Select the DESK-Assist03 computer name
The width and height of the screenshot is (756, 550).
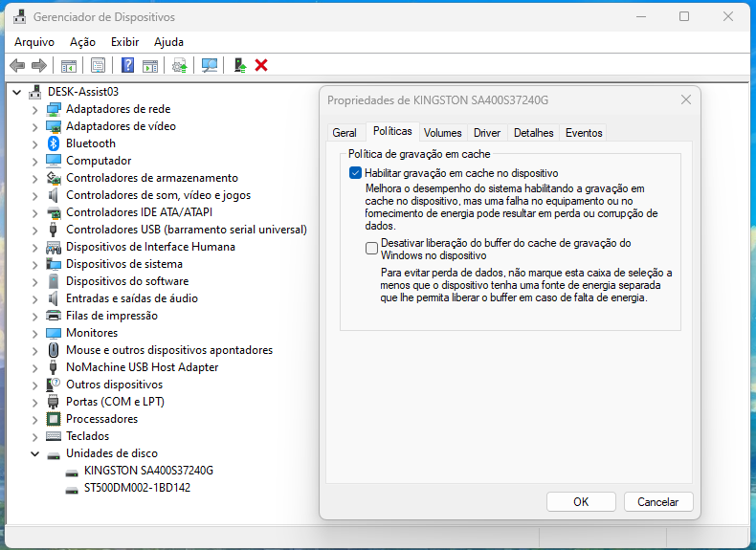83,92
